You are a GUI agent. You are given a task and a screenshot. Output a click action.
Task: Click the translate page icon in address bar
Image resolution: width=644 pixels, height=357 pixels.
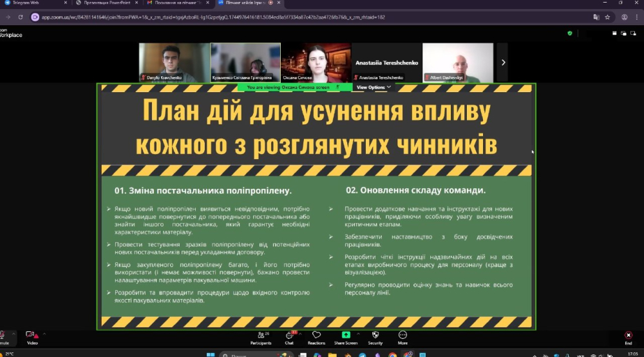coord(596,17)
